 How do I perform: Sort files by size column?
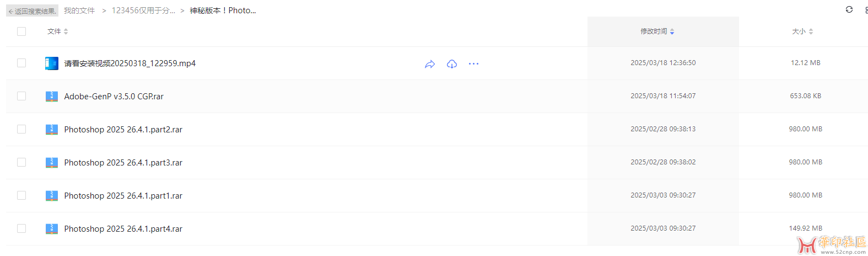pos(802,31)
